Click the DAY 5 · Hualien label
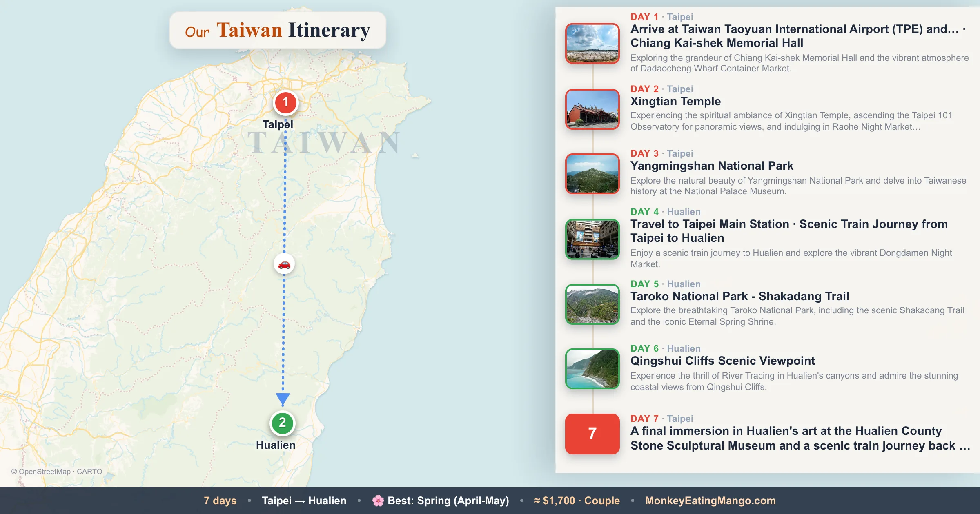 (665, 284)
